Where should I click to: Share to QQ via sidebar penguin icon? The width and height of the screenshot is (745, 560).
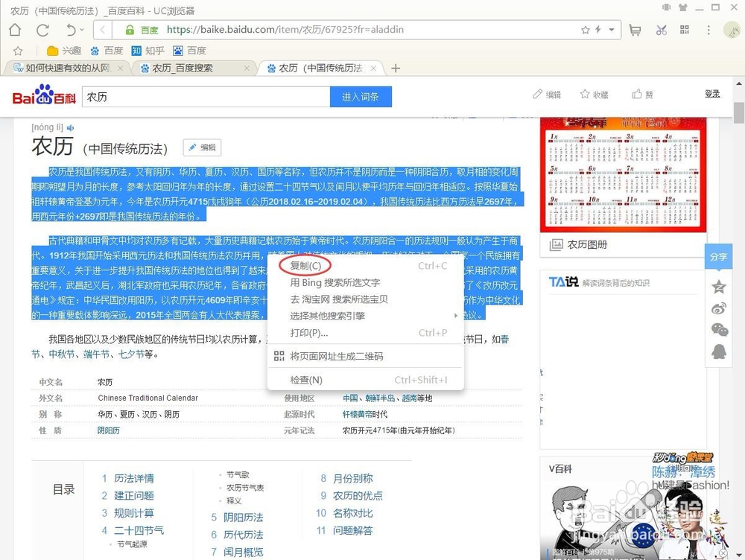point(719,351)
